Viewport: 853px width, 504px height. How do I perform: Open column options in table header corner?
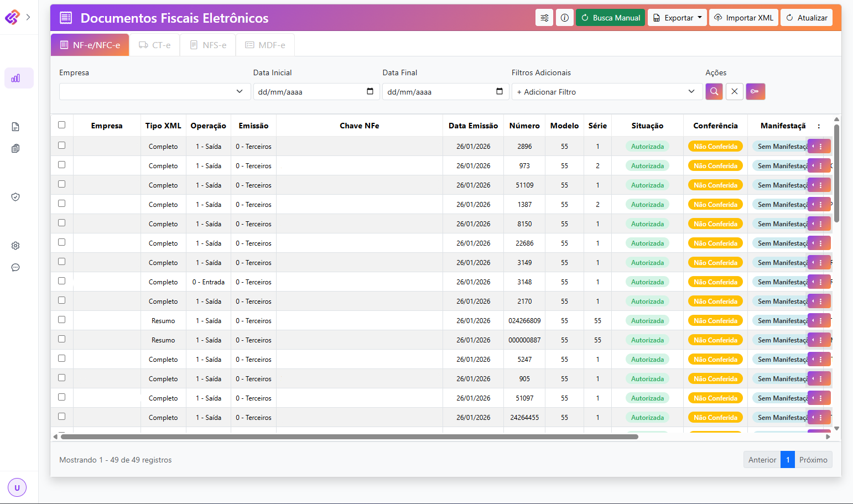pyautogui.click(x=819, y=126)
